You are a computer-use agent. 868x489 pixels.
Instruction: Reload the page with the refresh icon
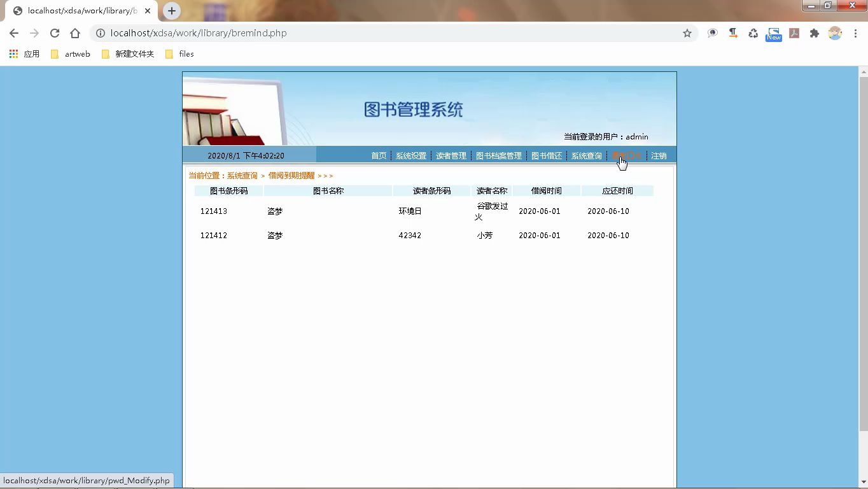[55, 32]
